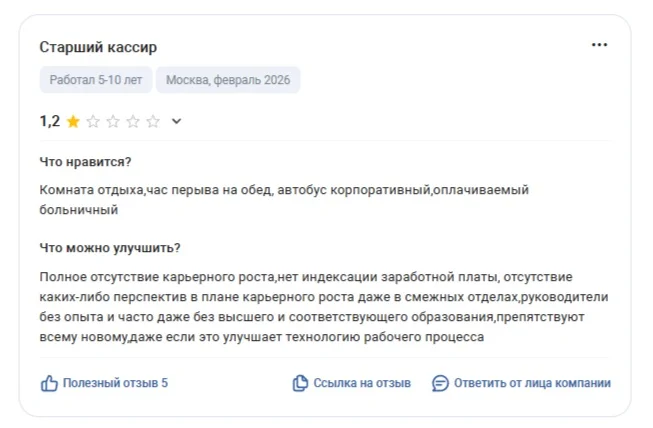Copy the review link via Ссылка на отзыв
This screenshot has width=653, height=428.
(x=351, y=383)
